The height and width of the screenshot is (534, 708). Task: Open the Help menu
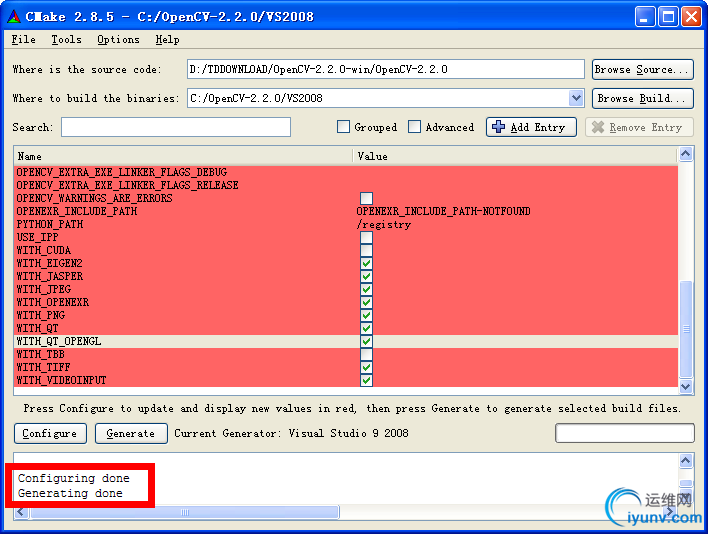tap(168, 40)
